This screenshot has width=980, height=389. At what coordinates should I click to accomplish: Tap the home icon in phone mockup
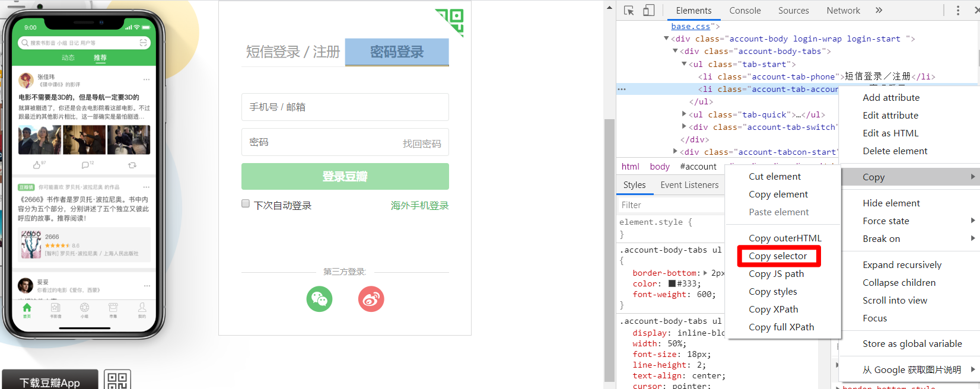(27, 309)
